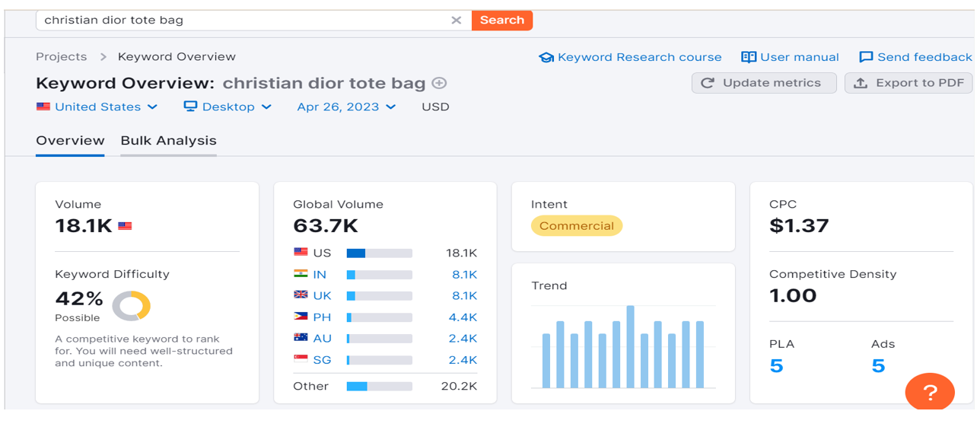The width and height of the screenshot is (980, 446).
Task: Open the orange help question mark button
Action: point(930,392)
